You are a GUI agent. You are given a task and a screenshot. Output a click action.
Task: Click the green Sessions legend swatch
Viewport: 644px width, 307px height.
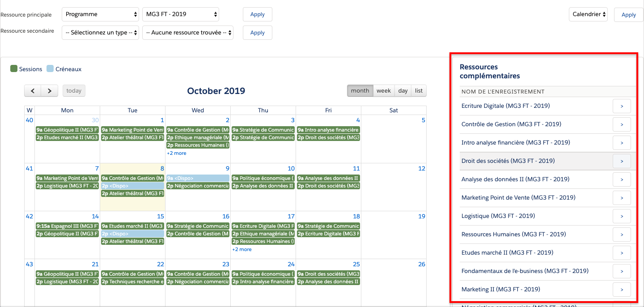tap(14, 69)
